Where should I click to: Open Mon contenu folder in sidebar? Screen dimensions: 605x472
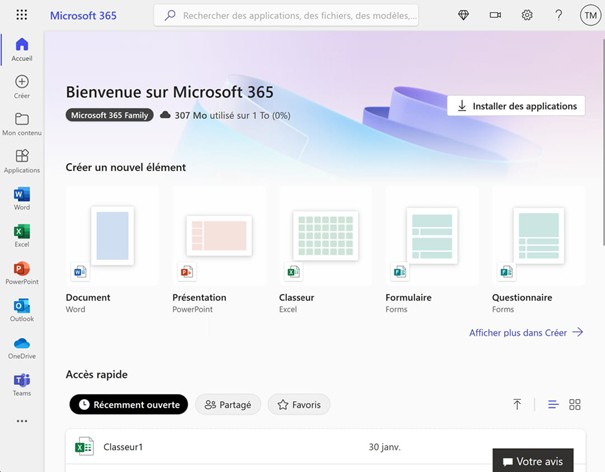click(x=22, y=124)
